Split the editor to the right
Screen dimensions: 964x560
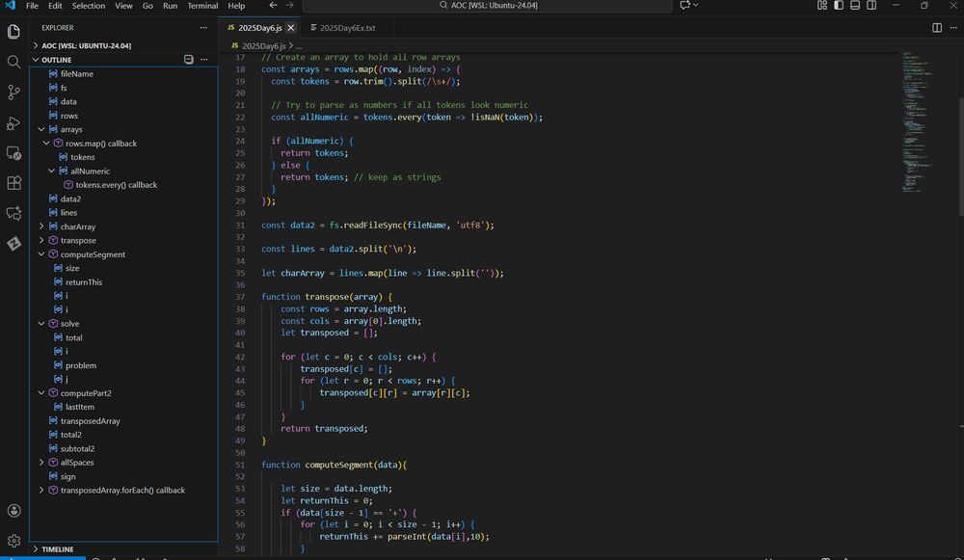pyautogui.click(x=937, y=28)
